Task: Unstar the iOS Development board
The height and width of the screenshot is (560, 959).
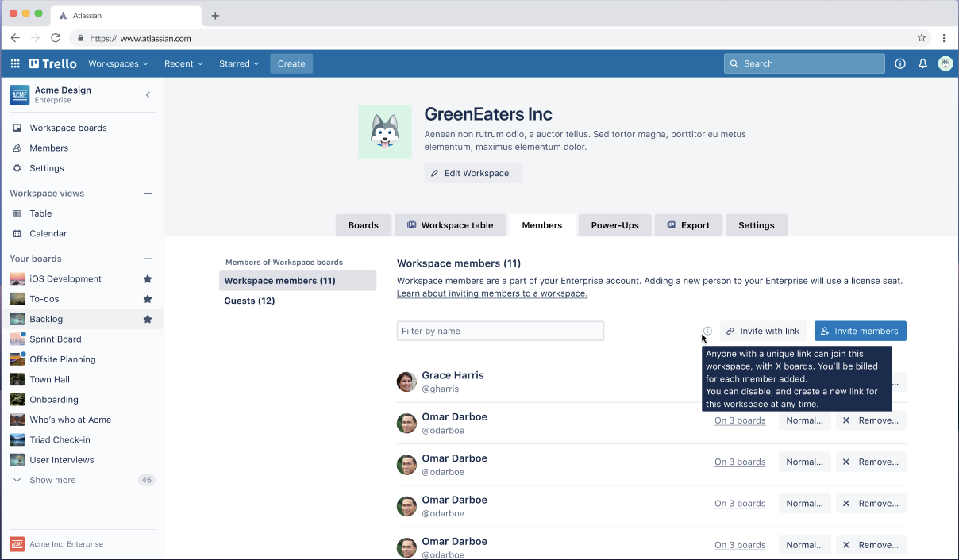Action: pyautogui.click(x=148, y=279)
